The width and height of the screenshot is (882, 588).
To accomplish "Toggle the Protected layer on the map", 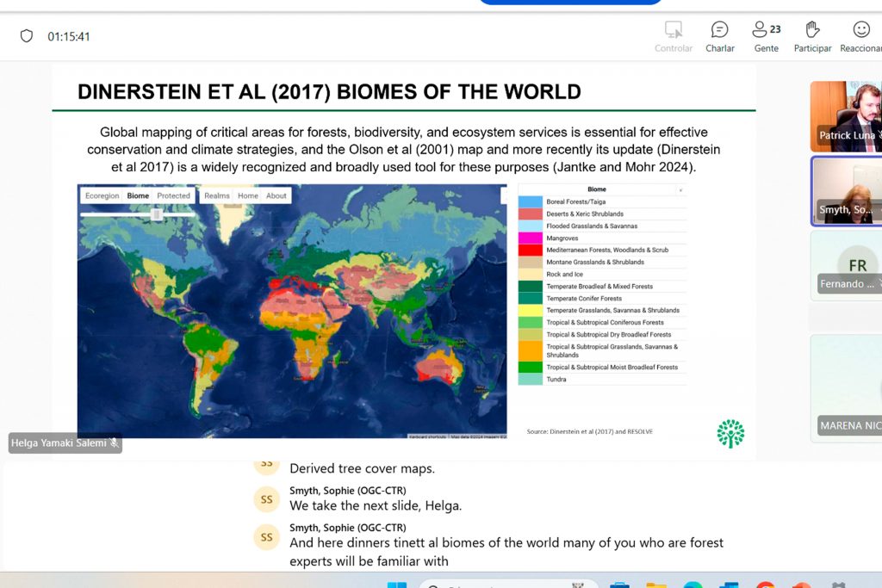I will pos(173,195).
